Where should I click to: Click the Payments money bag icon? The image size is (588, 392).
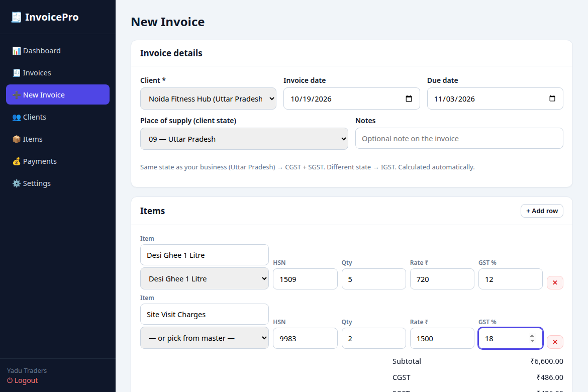(x=17, y=161)
